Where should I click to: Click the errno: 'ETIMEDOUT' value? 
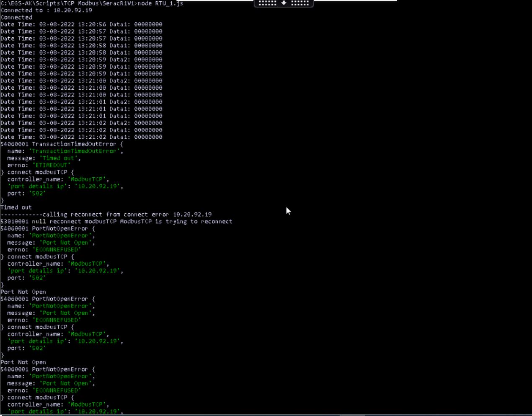pyautogui.click(x=51, y=165)
